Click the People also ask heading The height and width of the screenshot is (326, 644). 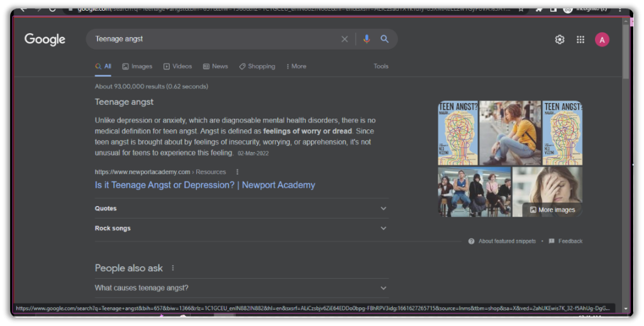pyautogui.click(x=128, y=268)
